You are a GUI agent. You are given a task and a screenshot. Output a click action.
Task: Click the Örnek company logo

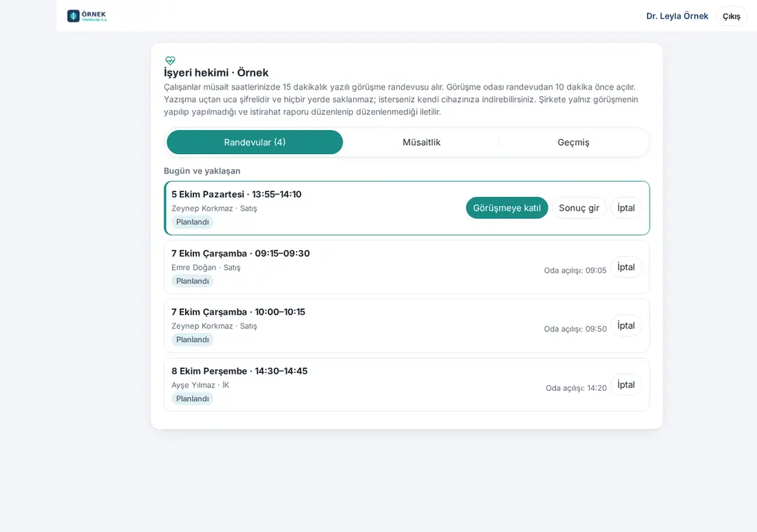(87, 16)
